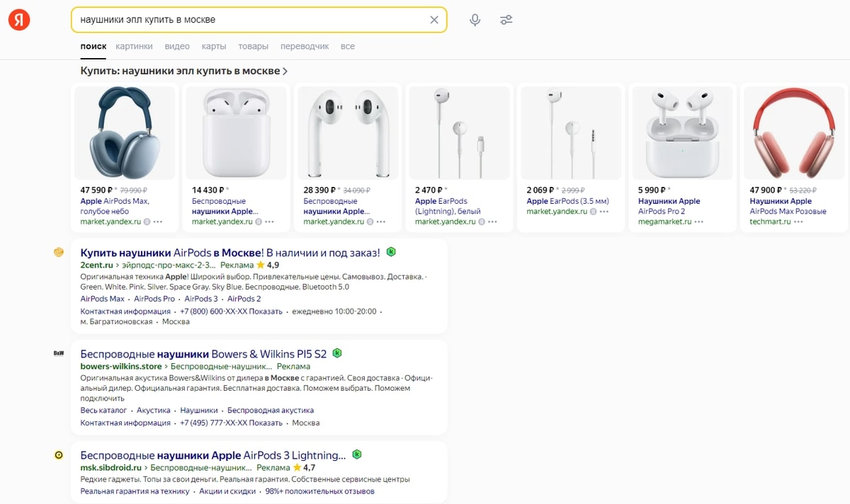The image size is (850, 504).
Task: Click techmart.ru source link
Action: (770, 222)
